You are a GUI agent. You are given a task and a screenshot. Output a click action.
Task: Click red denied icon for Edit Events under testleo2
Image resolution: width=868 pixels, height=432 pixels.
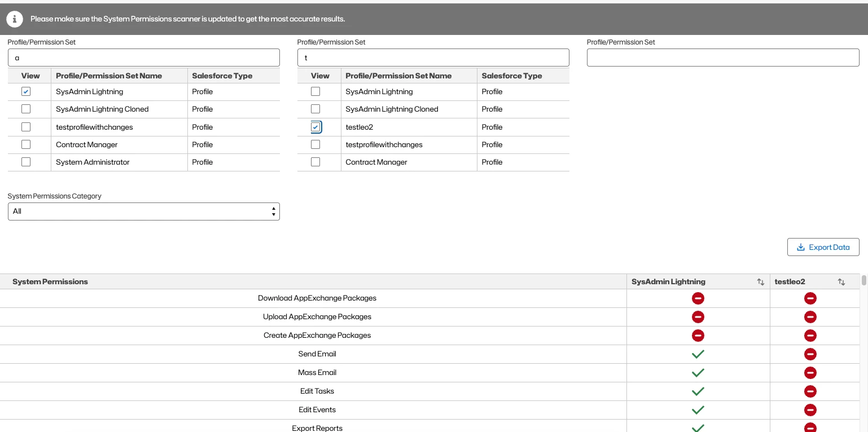tap(810, 410)
